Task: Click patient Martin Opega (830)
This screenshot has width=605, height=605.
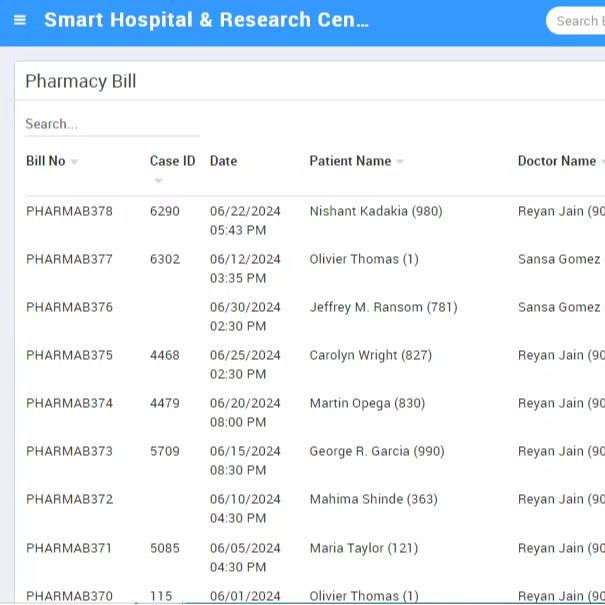Action: pyautogui.click(x=367, y=403)
